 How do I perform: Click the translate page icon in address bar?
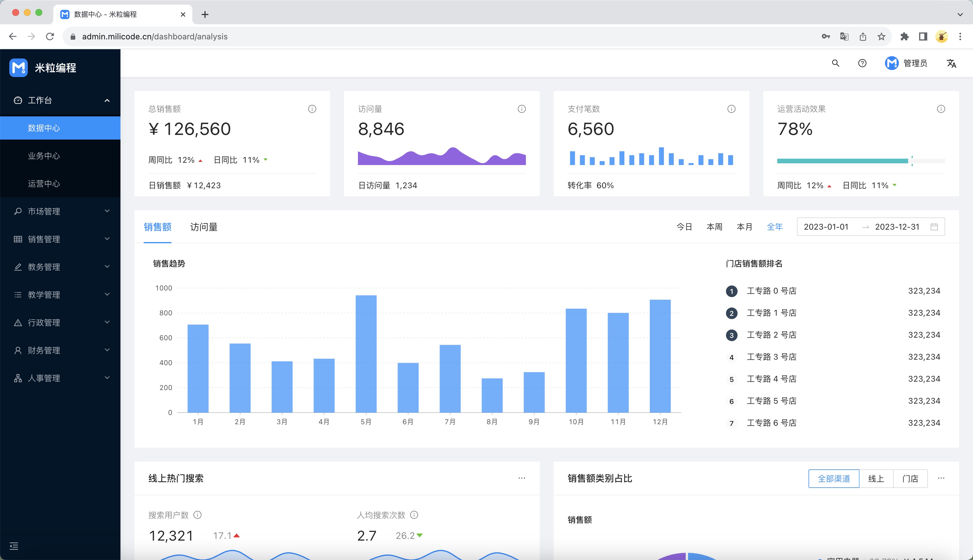[844, 36]
